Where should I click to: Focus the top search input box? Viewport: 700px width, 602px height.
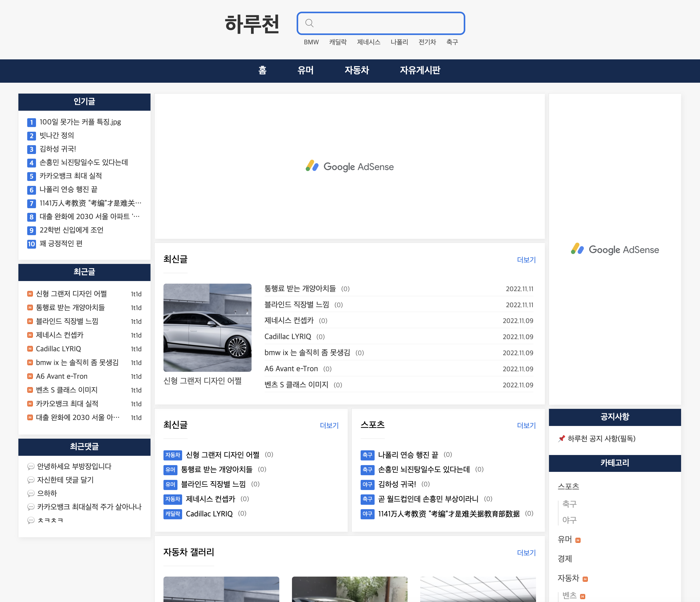point(389,23)
